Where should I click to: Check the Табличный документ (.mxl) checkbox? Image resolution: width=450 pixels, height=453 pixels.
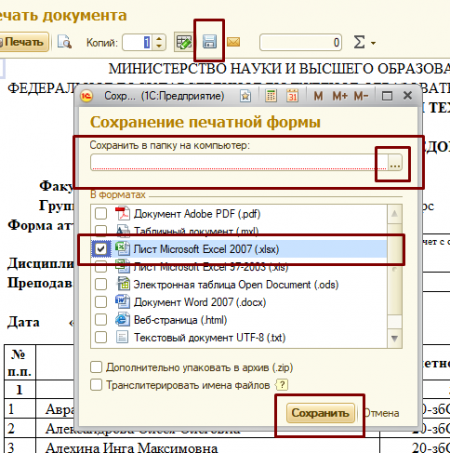point(101,230)
